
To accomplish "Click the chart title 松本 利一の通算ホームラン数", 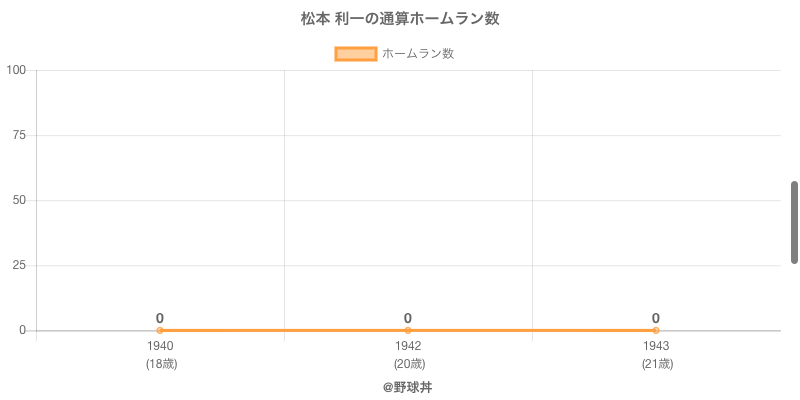I will tap(400, 19).
